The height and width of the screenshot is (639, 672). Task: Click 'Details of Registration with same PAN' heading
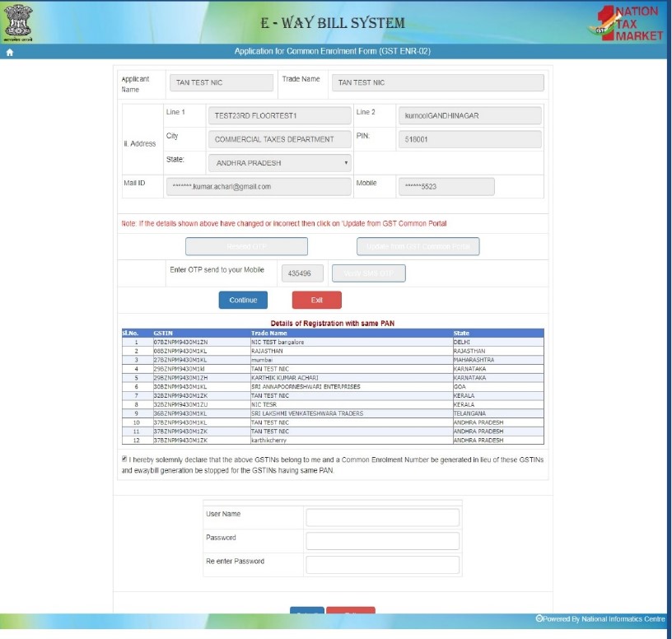(x=333, y=324)
